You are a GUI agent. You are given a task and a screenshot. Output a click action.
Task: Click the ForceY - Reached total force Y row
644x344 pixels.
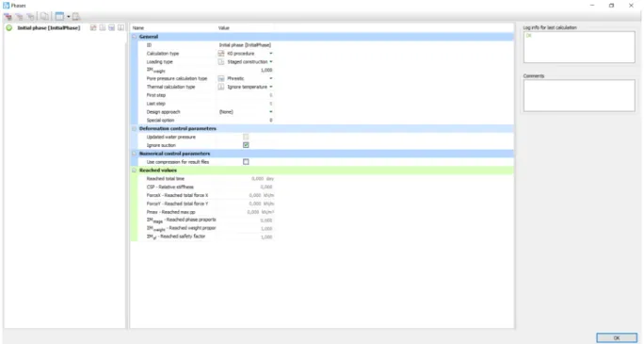tap(206, 204)
